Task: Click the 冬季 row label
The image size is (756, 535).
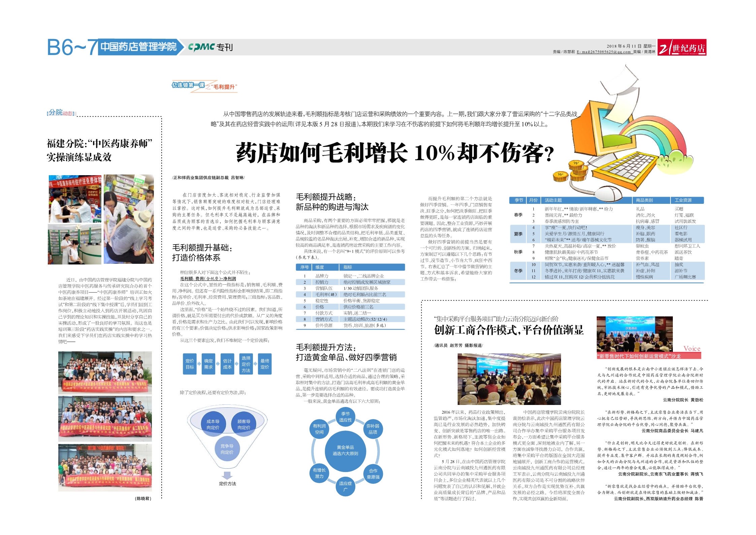Action: pyautogui.click(x=518, y=271)
